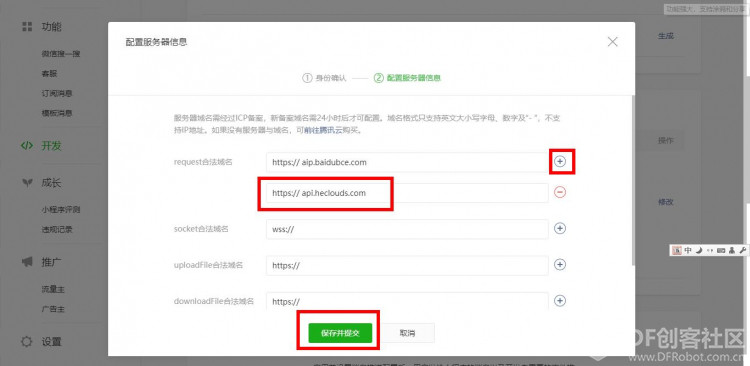Open 订阅消息 in sidebar
Screen dimensions: 750x366
click(x=57, y=93)
